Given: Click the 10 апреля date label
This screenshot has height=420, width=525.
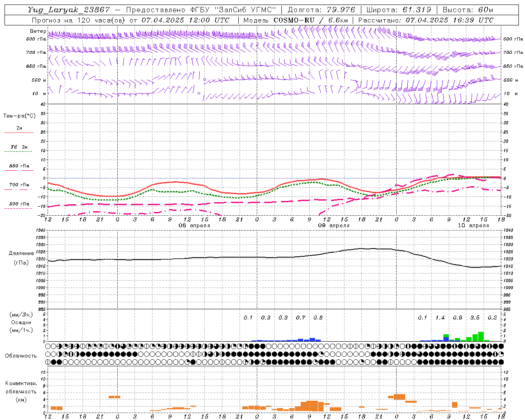Looking at the screenshot, I should coord(473,226).
